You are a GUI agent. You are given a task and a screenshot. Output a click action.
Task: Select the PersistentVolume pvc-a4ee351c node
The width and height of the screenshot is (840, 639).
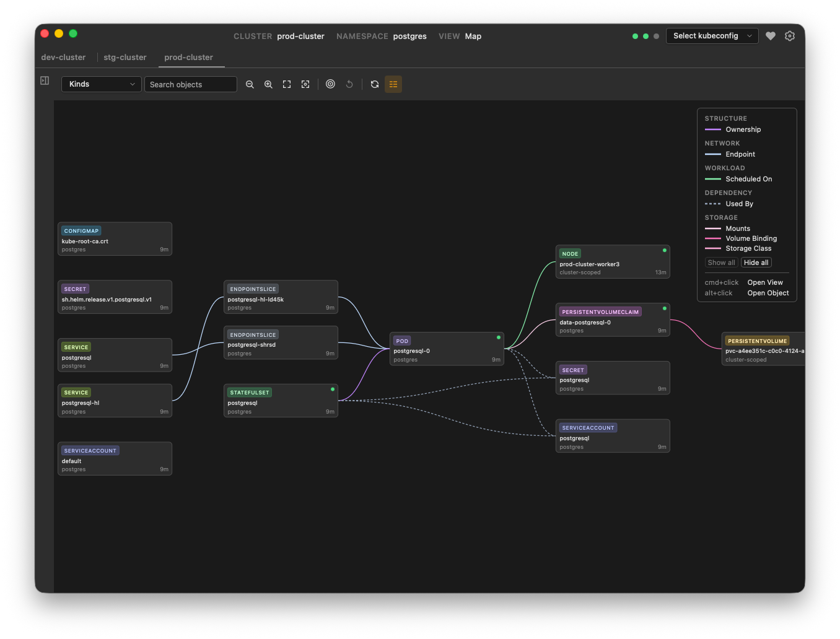tap(763, 349)
